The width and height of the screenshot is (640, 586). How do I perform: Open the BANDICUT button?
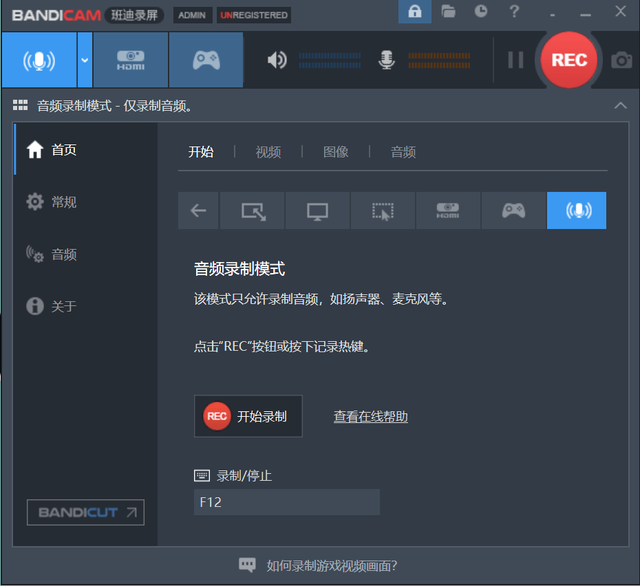click(x=86, y=512)
